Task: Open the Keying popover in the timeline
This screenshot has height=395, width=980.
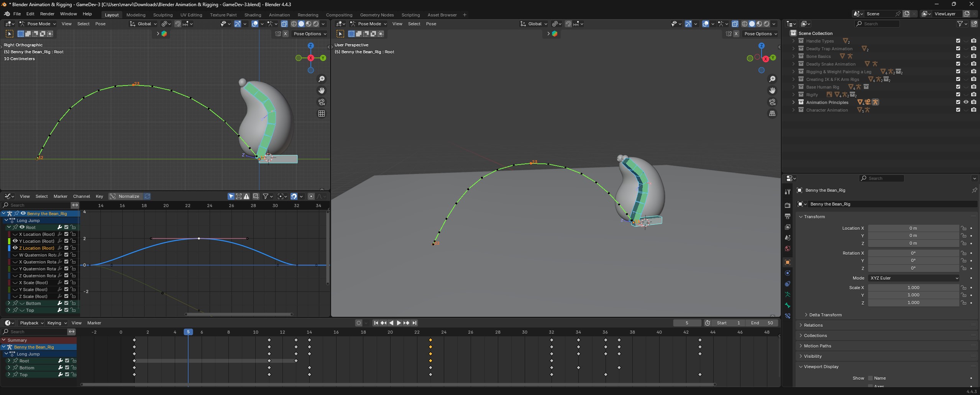Action: 57,323
